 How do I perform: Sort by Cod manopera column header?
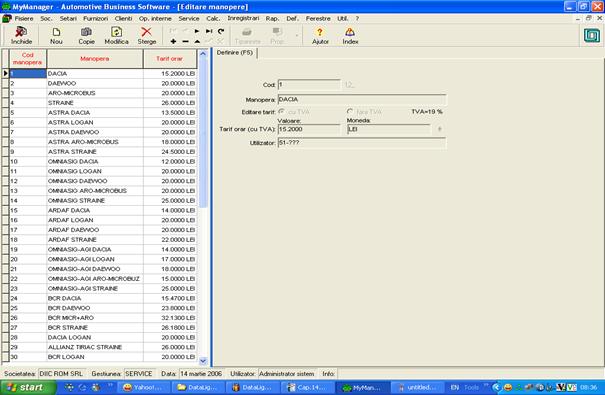[x=28, y=59]
